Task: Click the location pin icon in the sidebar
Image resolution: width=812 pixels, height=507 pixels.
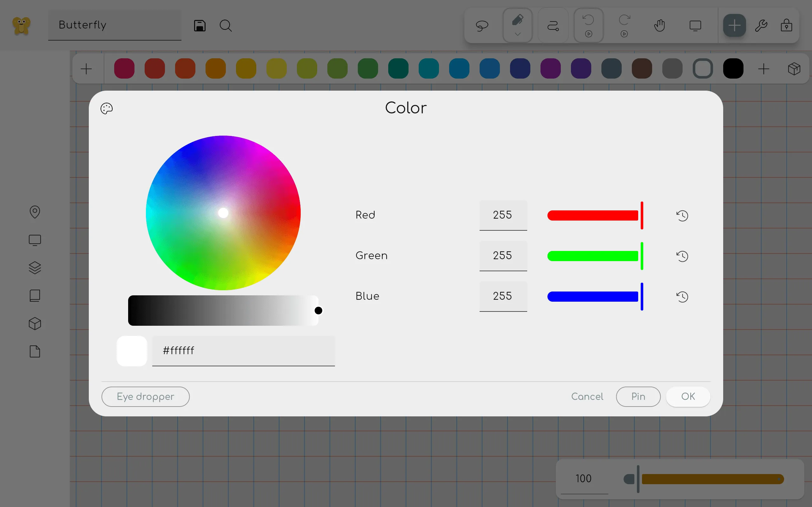Action: [35, 212]
